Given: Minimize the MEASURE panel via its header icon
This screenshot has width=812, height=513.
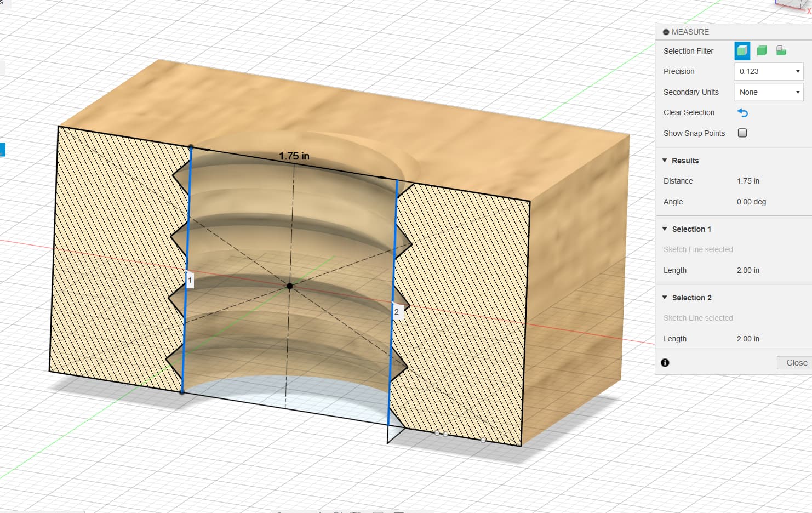Looking at the screenshot, I should [x=666, y=32].
